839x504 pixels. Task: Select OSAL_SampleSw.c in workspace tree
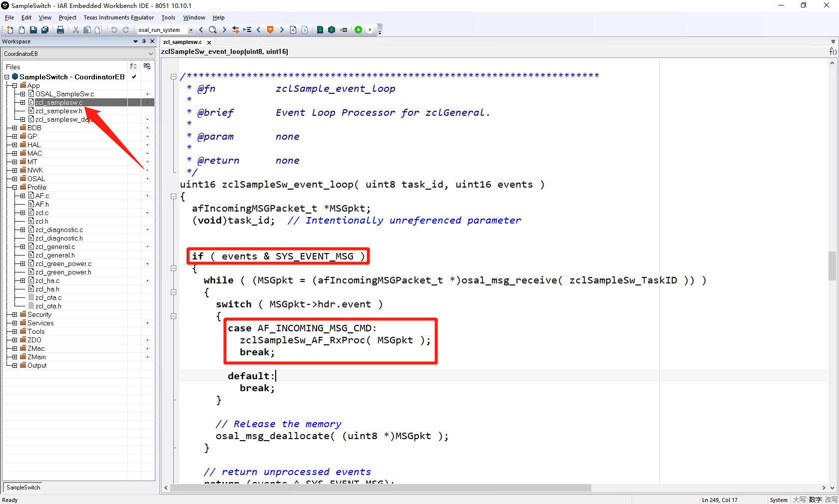pyautogui.click(x=64, y=94)
